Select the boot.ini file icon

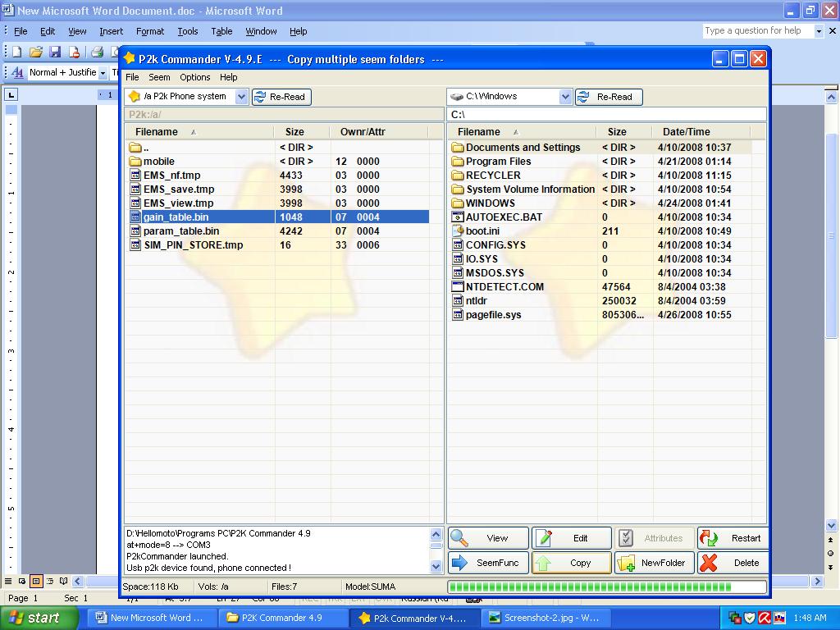click(458, 231)
